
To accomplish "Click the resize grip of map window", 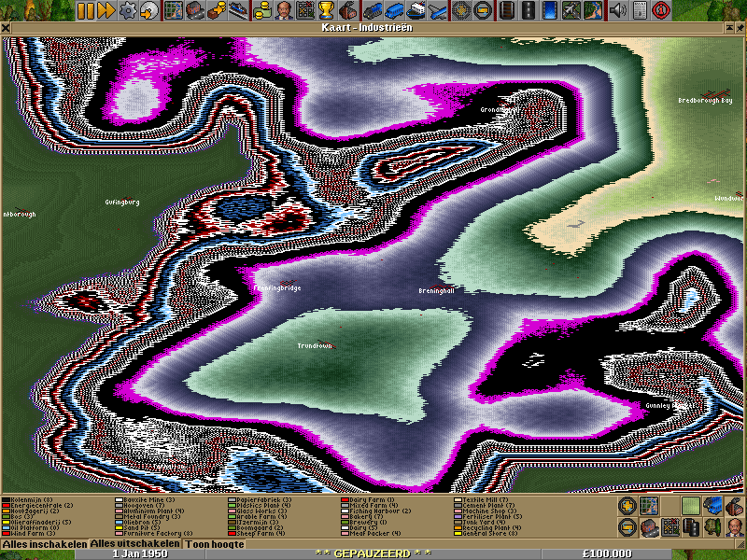I will (x=740, y=544).
